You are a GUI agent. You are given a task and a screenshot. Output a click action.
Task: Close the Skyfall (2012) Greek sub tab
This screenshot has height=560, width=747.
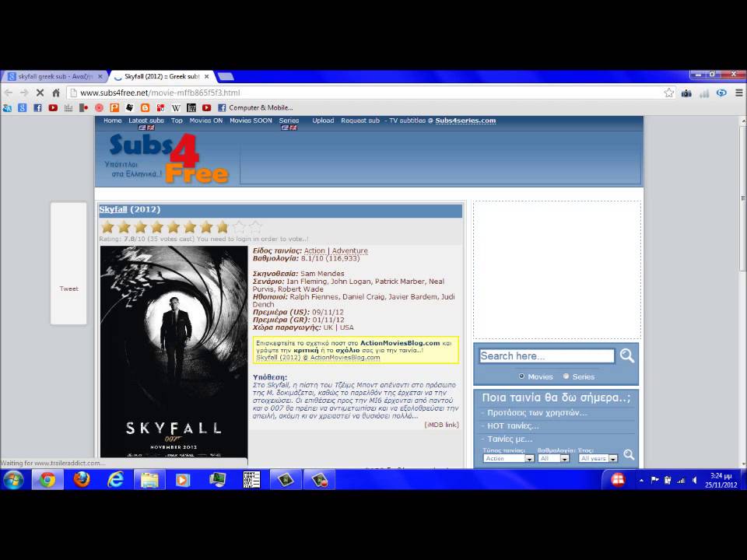click(x=207, y=77)
